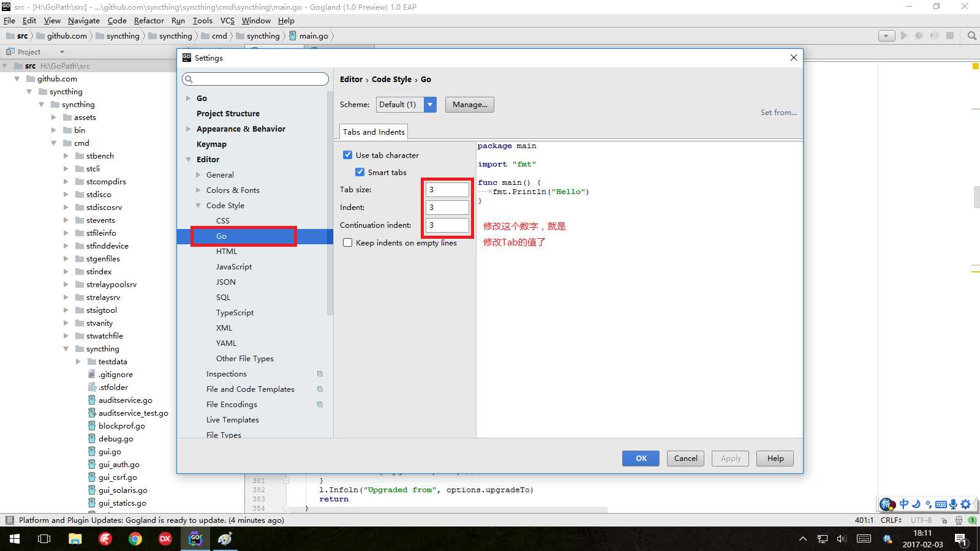Viewport: 980px width, 551px height.
Task: Click the settings tree vertical scrollbar
Action: (330, 202)
